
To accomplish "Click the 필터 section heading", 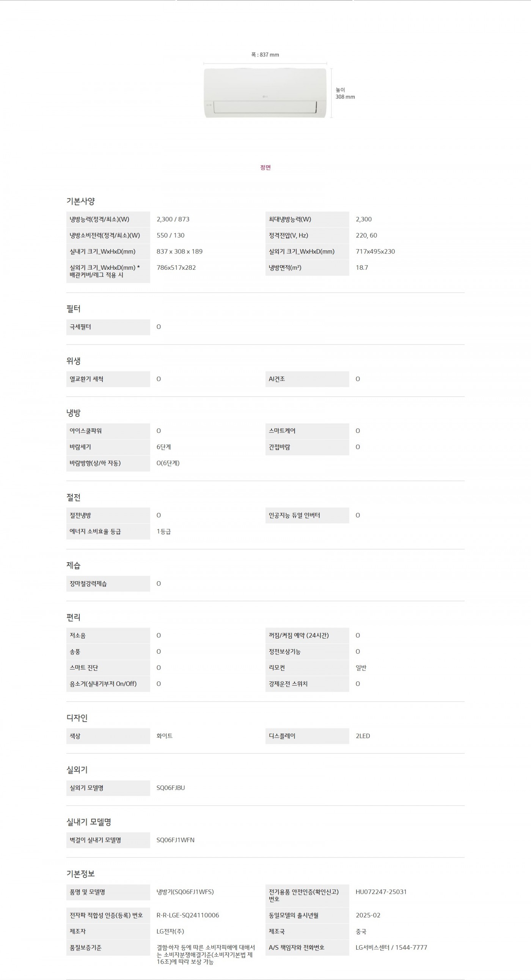I will [74, 308].
